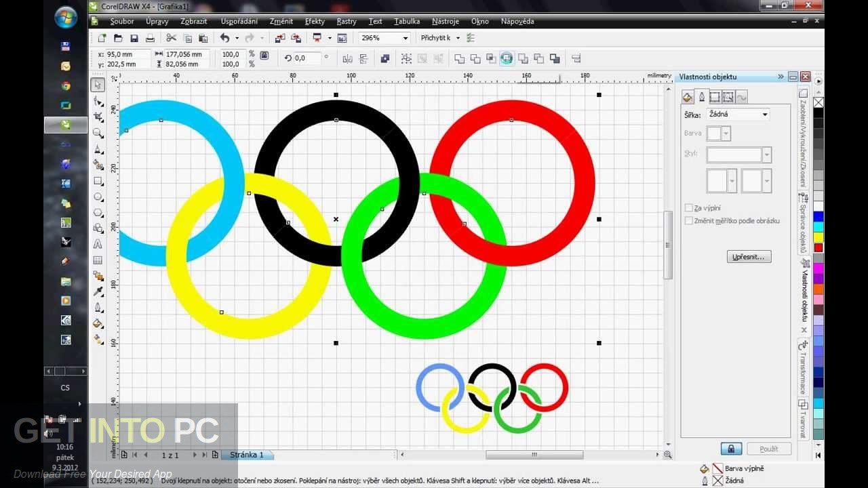Select the Rectangle tool
Screen dimensions: 868x488
coord(98,181)
